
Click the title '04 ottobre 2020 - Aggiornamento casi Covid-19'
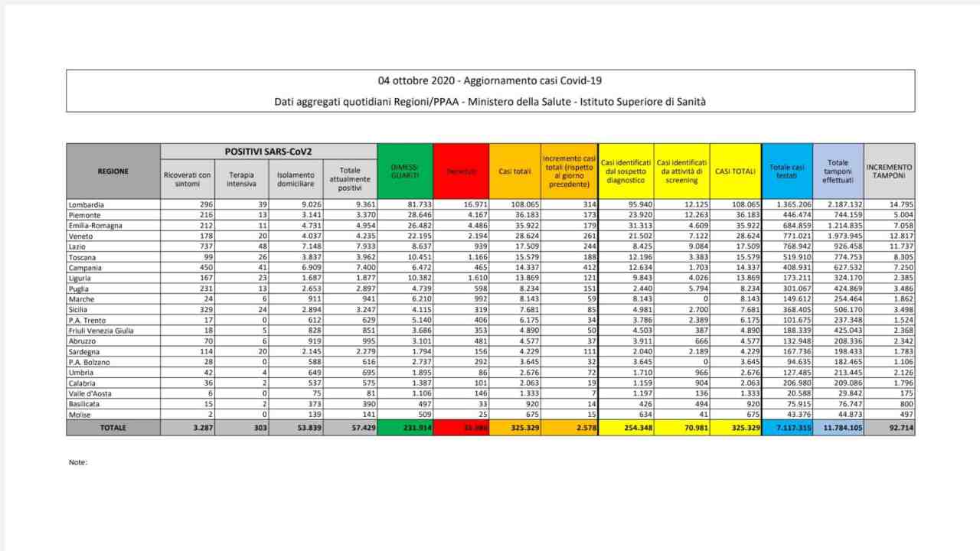tap(490, 80)
